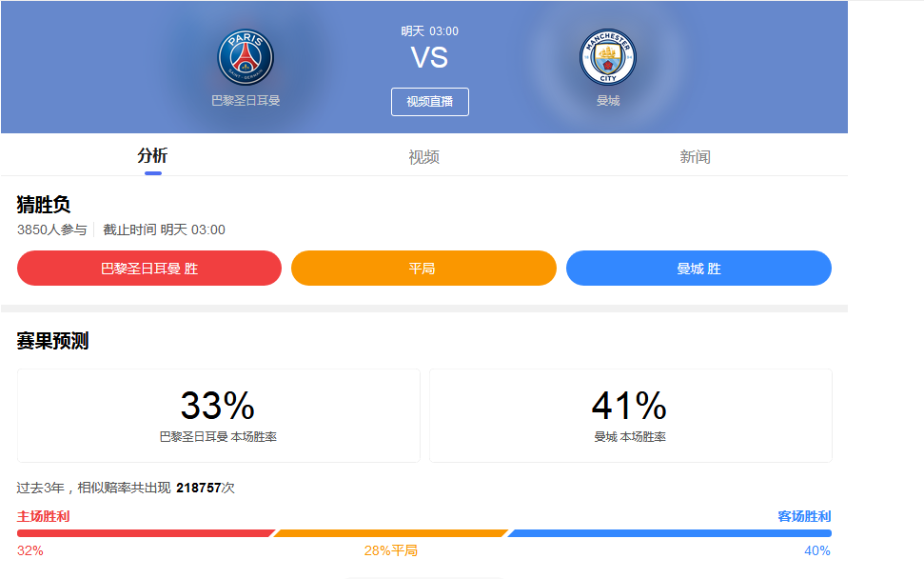Click the Manchester City team crest
The height and width of the screenshot is (579, 924).
[609, 55]
